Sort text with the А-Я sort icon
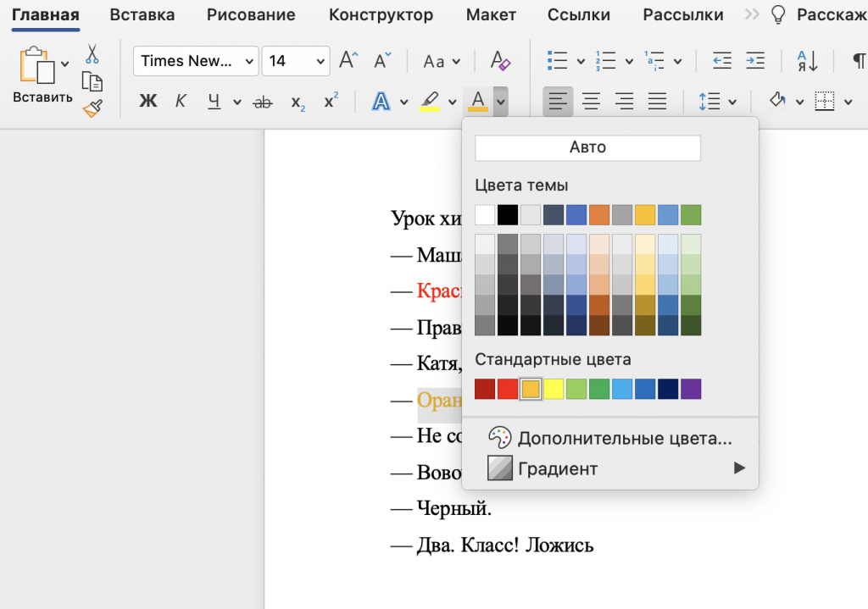This screenshot has width=868, height=609. (x=807, y=60)
